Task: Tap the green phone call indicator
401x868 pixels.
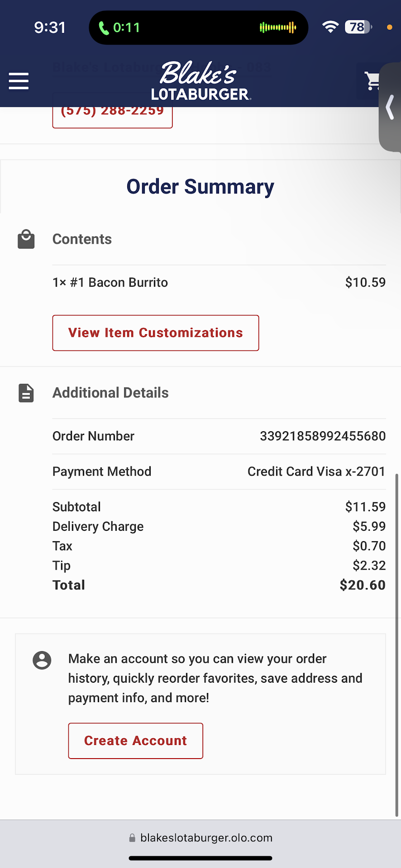Action: (x=119, y=28)
